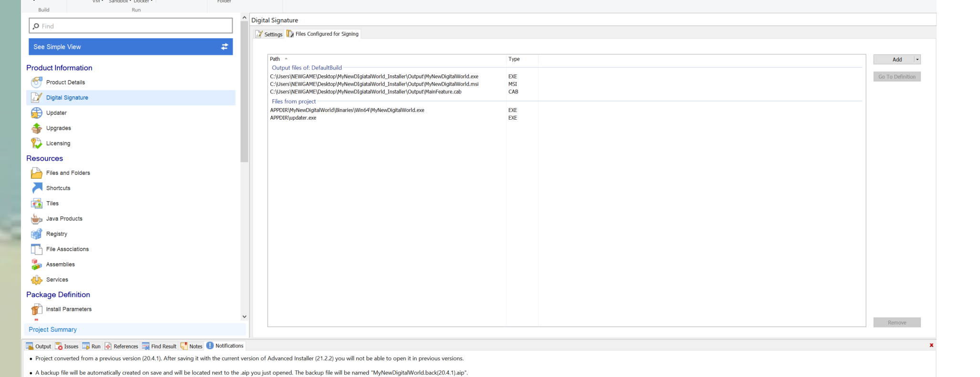The width and height of the screenshot is (980, 377).
Task: Click the Files and Folders icon
Action: tap(36, 173)
